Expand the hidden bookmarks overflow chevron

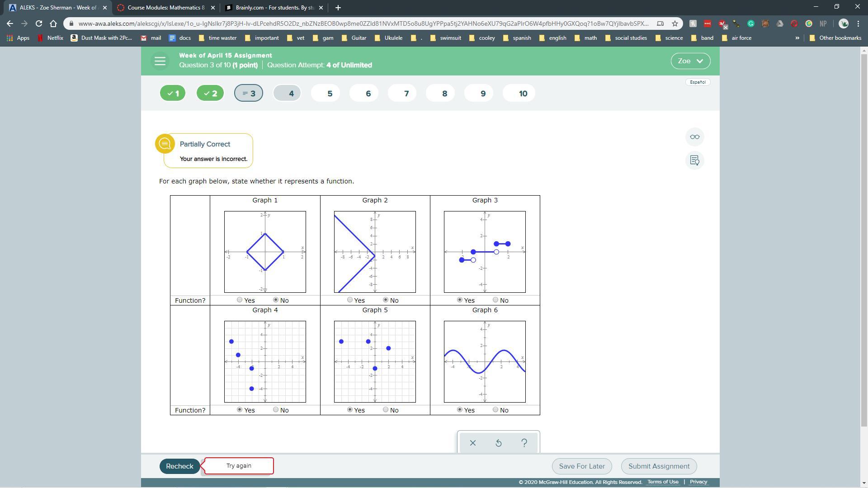coord(797,38)
